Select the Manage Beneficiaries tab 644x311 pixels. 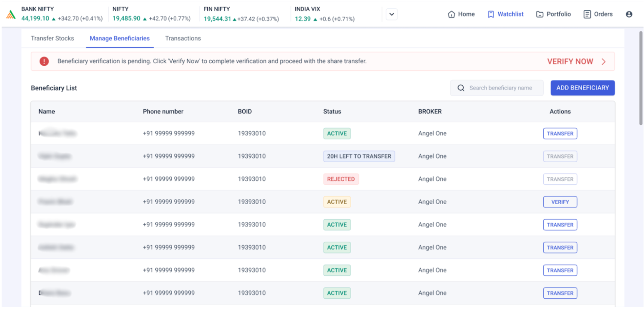119,38
